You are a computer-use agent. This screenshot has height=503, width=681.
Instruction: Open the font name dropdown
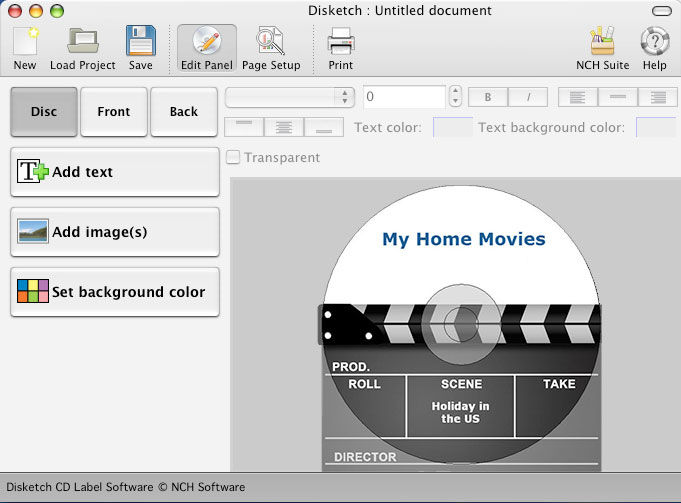click(x=290, y=97)
